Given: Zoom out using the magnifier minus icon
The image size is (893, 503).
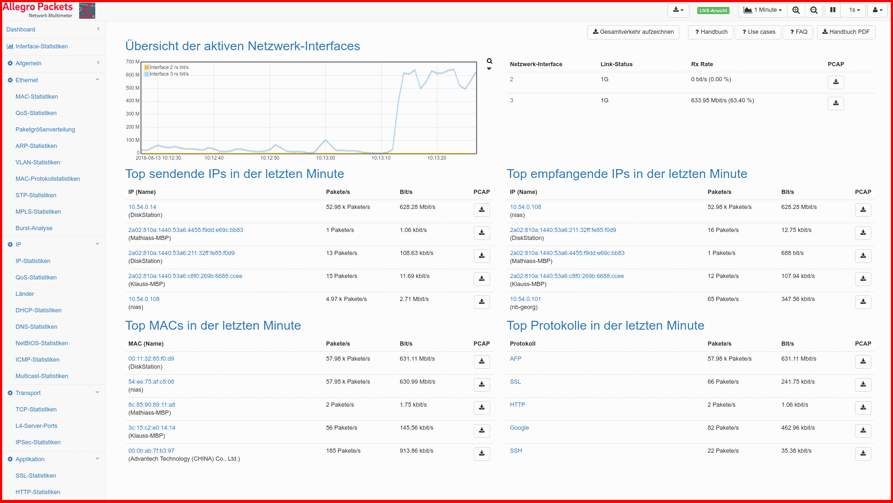Looking at the screenshot, I should (814, 10).
